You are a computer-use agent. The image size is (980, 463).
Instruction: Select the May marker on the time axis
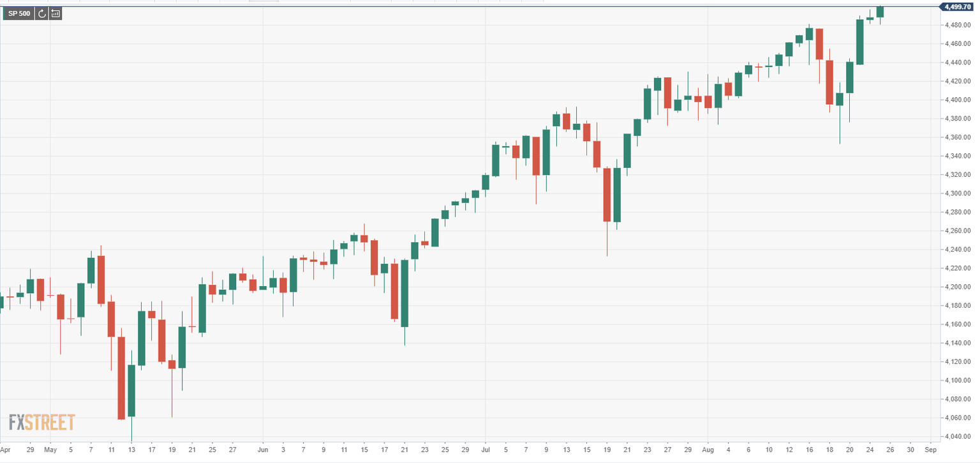coord(50,450)
